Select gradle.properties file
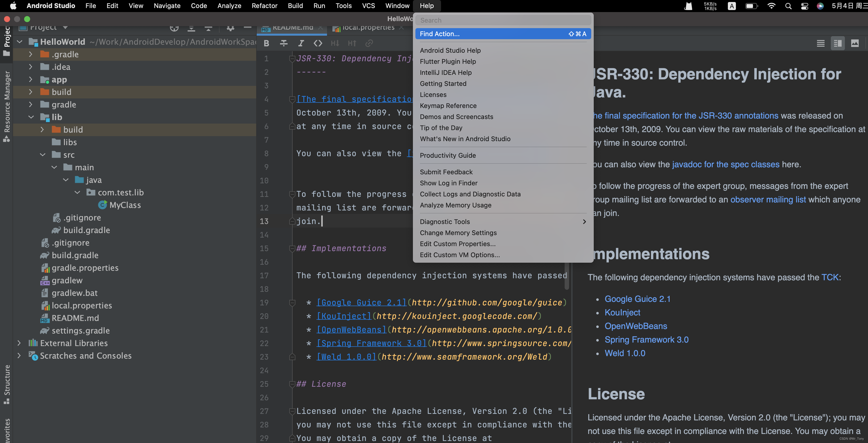This screenshot has width=868, height=443. [85, 268]
